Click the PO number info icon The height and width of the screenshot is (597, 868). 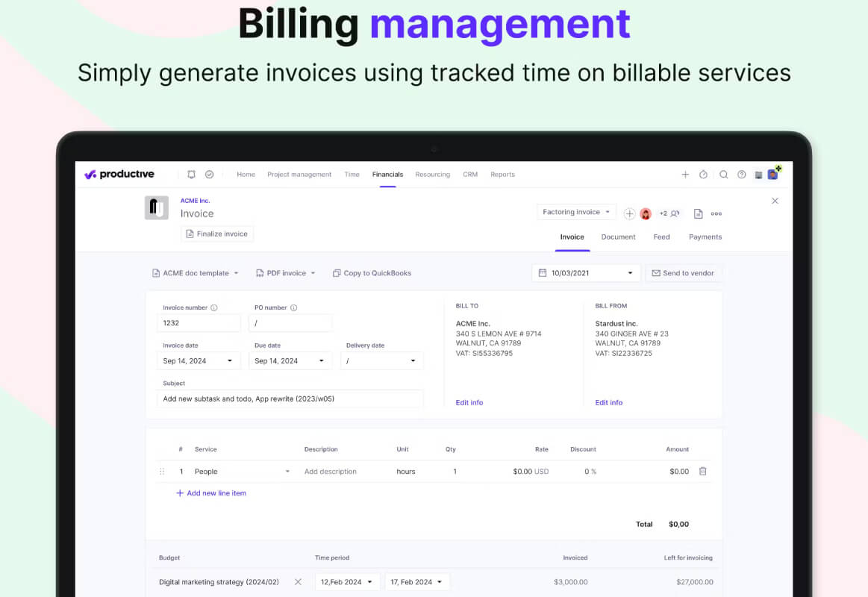(x=293, y=307)
